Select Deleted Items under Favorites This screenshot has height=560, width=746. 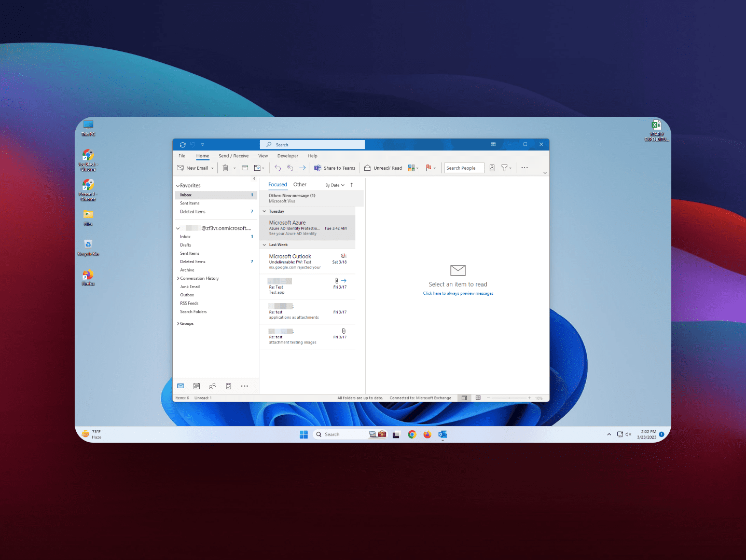[x=215, y=212]
